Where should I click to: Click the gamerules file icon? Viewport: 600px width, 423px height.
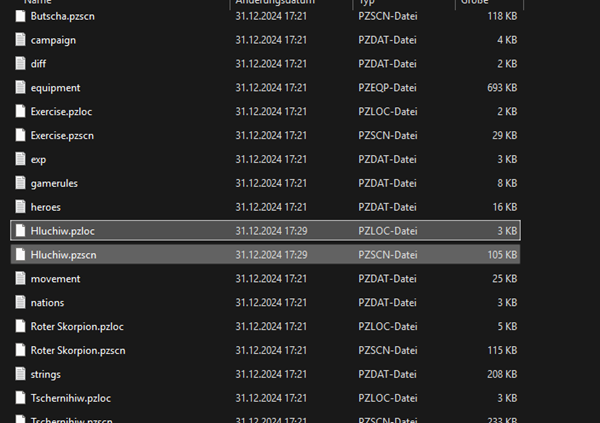click(x=20, y=183)
